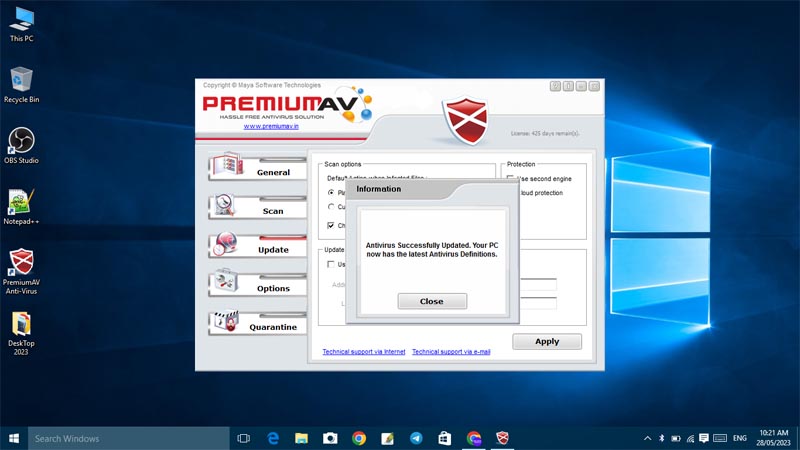The width and height of the screenshot is (800, 450).
Task: Show hidden tray icons chevron
Action: [x=647, y=438]
